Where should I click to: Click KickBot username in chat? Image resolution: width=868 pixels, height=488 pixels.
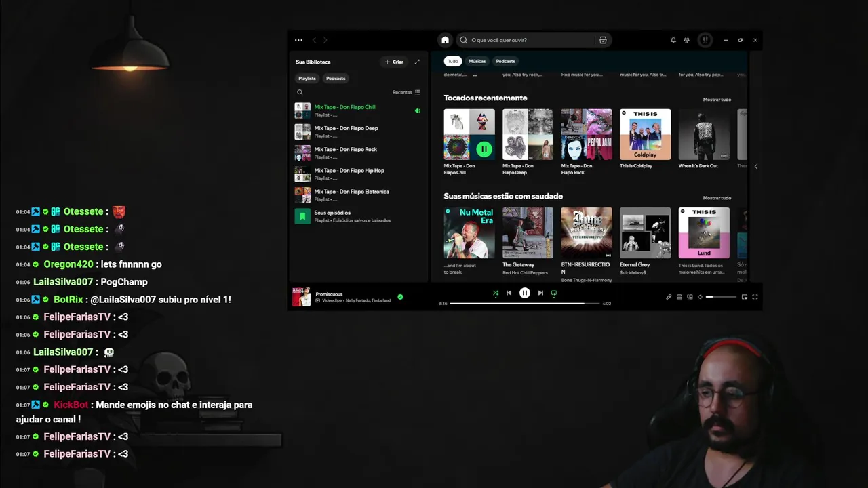pos(71,405)
